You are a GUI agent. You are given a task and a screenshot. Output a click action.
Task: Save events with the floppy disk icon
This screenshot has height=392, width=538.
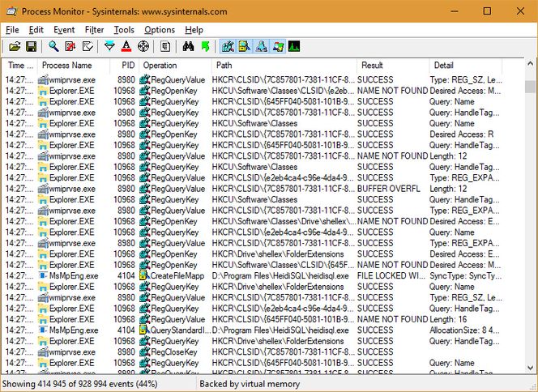tap(32, 46)
